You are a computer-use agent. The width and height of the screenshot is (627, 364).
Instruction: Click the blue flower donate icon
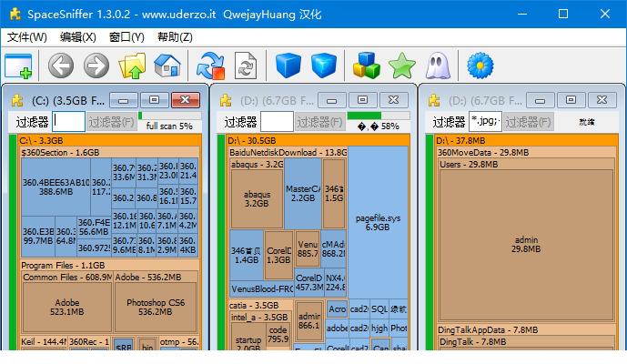coord(480,66)
